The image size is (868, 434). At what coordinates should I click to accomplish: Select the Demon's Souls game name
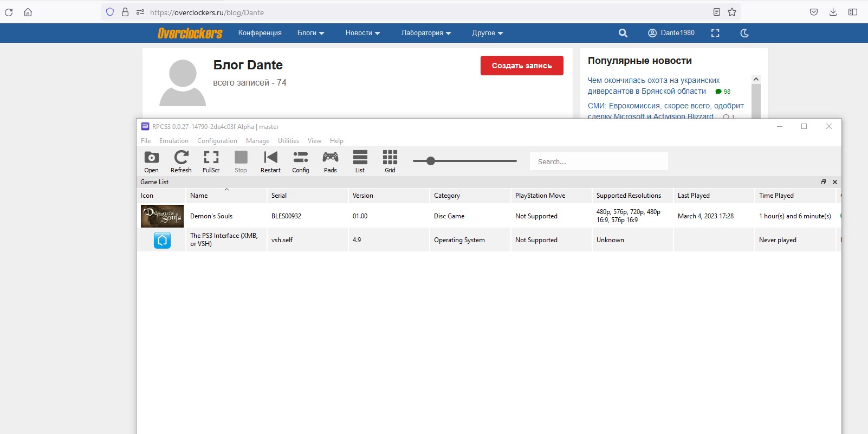tap(211, 216)
